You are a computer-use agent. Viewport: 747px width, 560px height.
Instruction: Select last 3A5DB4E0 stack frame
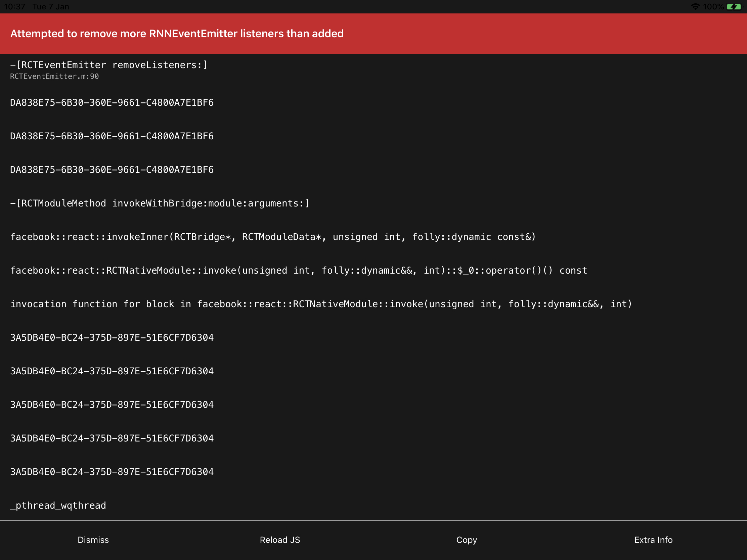[112, 472]
